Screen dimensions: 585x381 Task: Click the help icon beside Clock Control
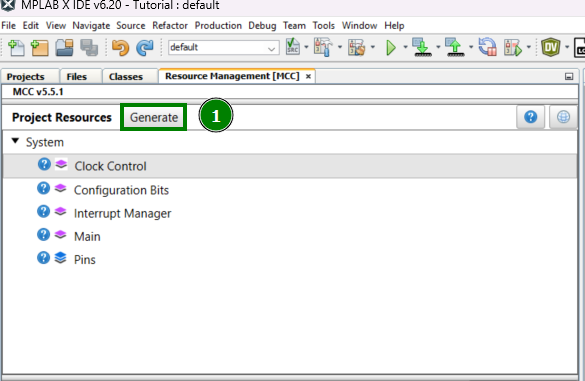(x=44, y=164)
